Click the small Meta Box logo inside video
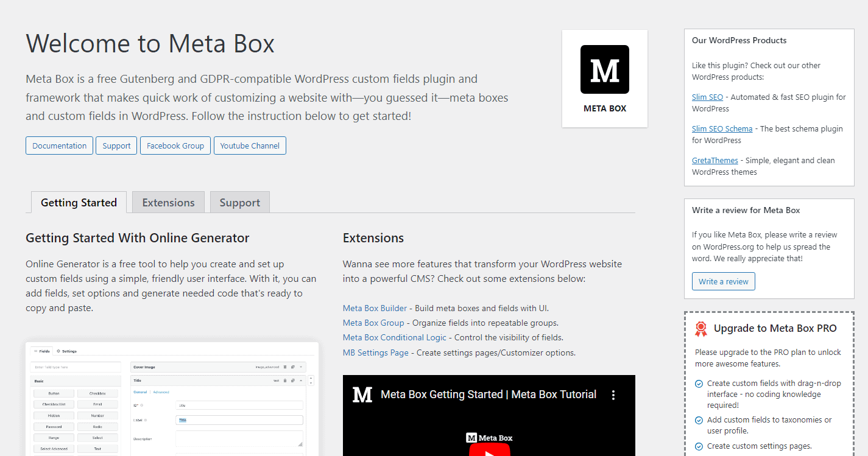This screenshot has width=868, height=456. pyautogui.click(x=489, y=438)
